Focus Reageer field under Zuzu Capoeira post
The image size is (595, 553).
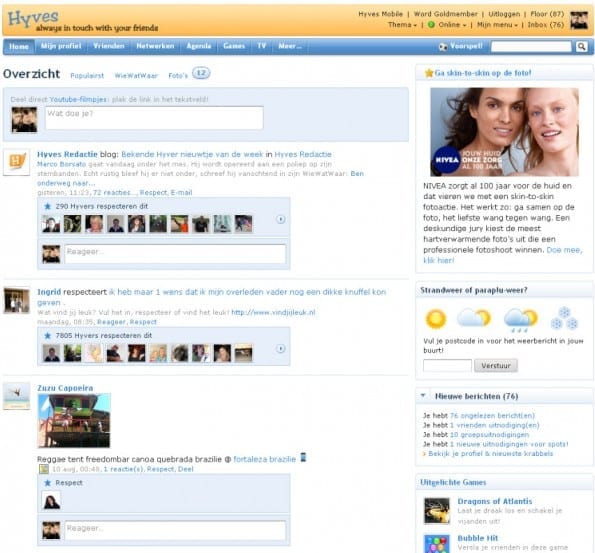(175, 530)
